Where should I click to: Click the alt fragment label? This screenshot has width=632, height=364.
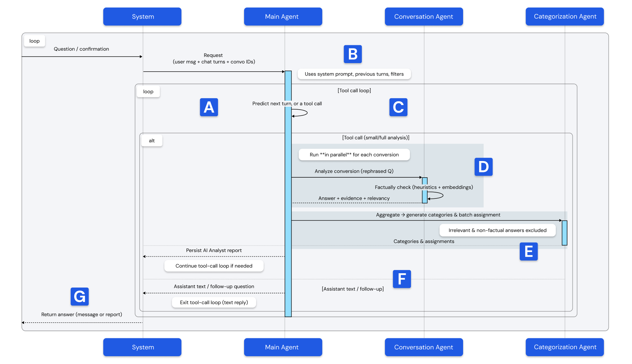(152, 141)
